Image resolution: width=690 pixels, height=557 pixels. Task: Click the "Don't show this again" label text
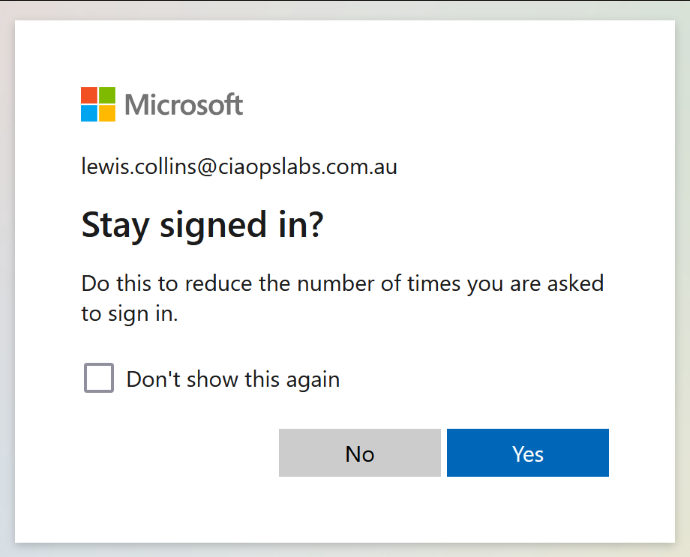[x=233, y=380]
